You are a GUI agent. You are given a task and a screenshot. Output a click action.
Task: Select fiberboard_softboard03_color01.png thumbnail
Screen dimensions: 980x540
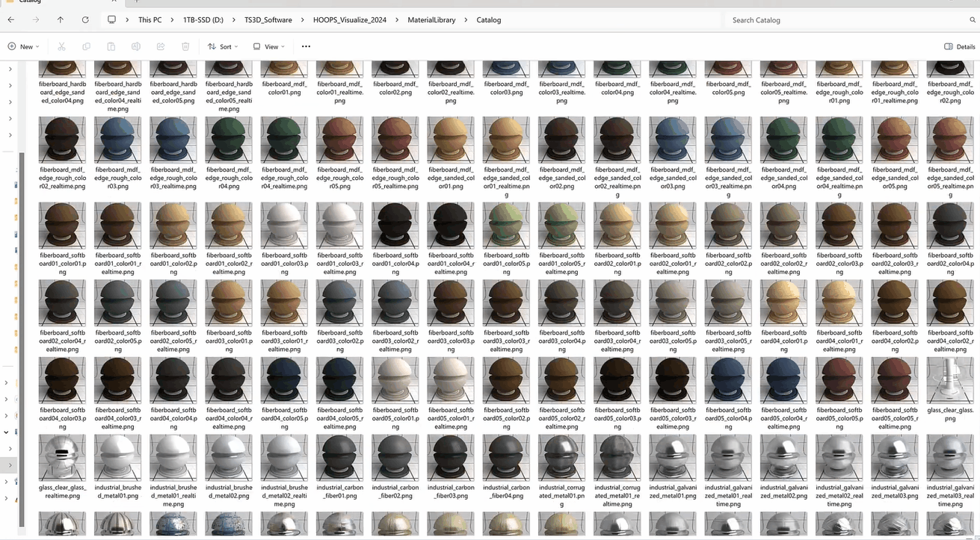(x=229, y=303)
